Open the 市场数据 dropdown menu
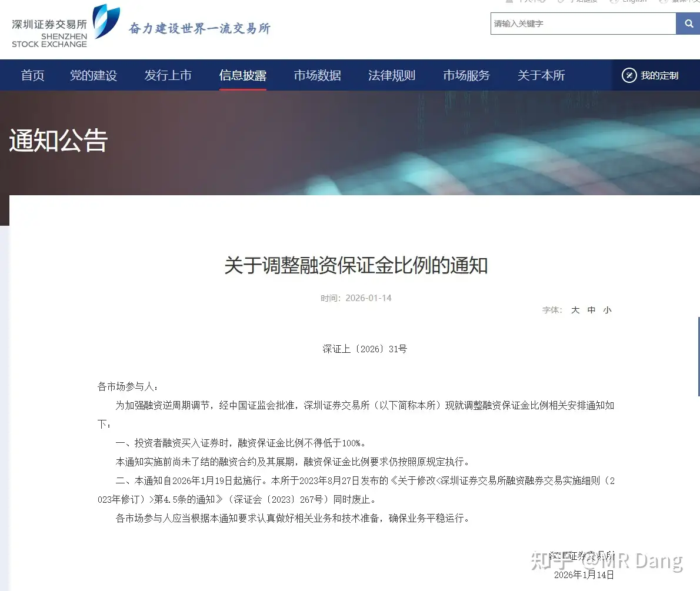700x591 pixels. tap(318, 75)
